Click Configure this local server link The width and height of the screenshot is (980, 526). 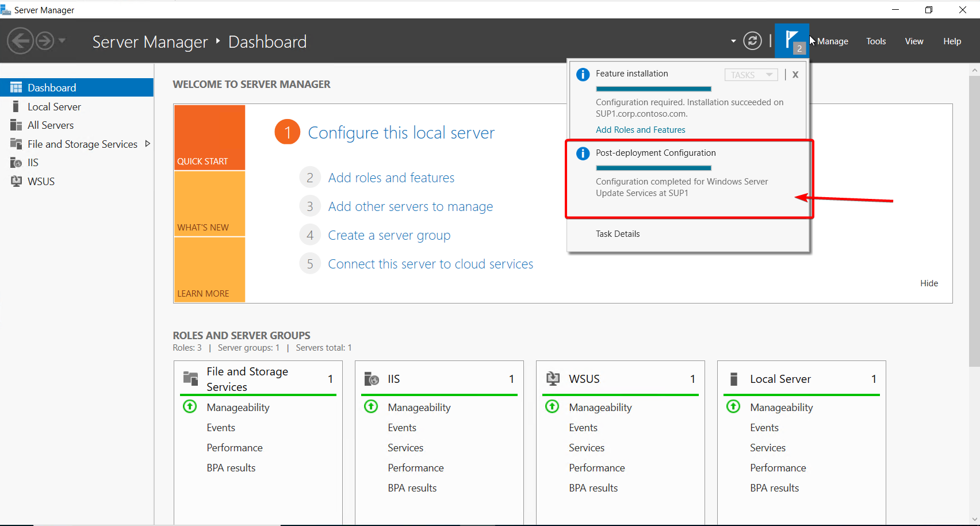click(401, 132)
